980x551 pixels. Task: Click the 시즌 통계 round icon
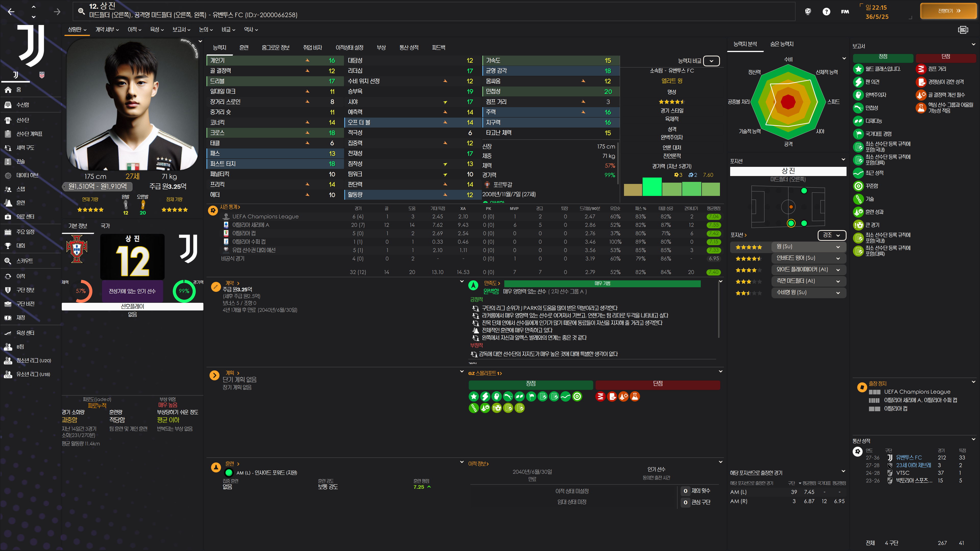(x=213, y=210)
